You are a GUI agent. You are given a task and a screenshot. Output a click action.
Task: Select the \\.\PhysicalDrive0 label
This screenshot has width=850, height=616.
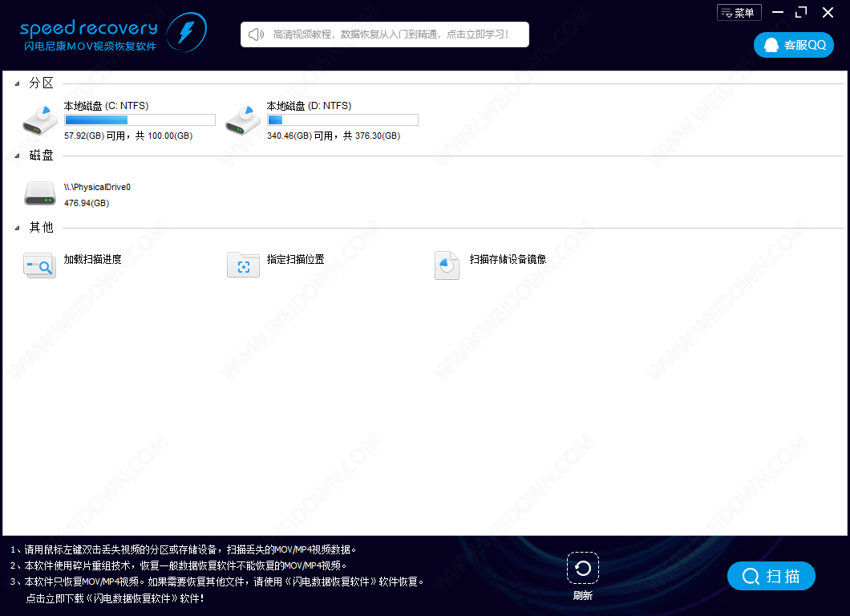point(97,187)
